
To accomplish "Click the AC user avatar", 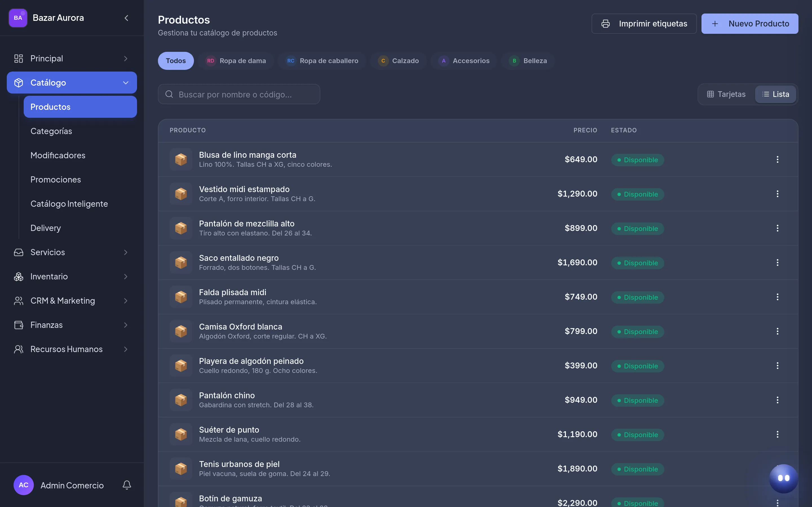I will 23,485.
